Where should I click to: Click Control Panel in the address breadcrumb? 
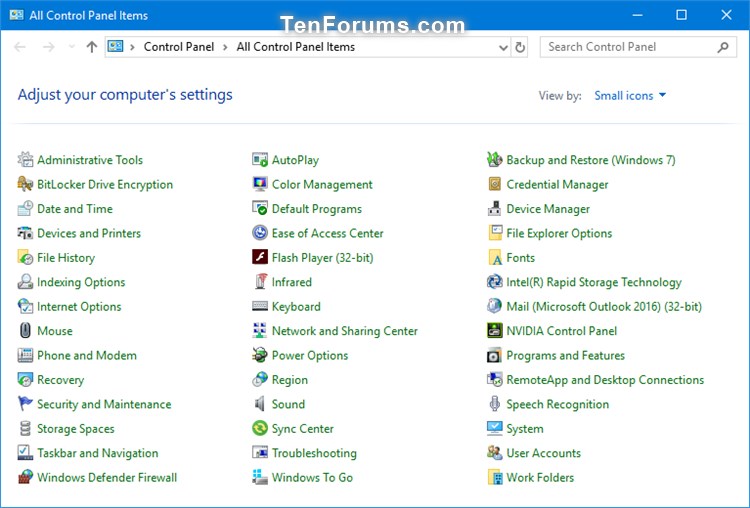click(177, 47)
